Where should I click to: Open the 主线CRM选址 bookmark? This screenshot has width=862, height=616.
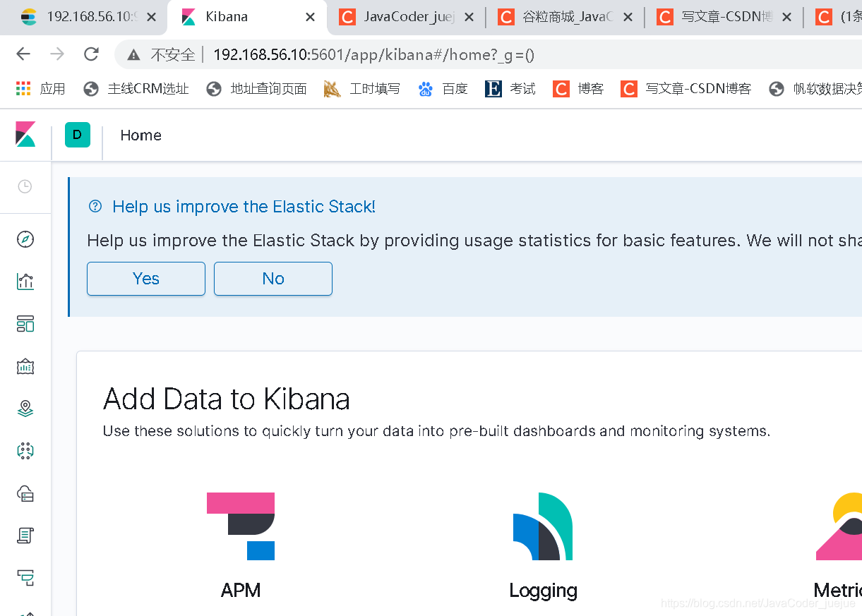click(x=136, y=88)
